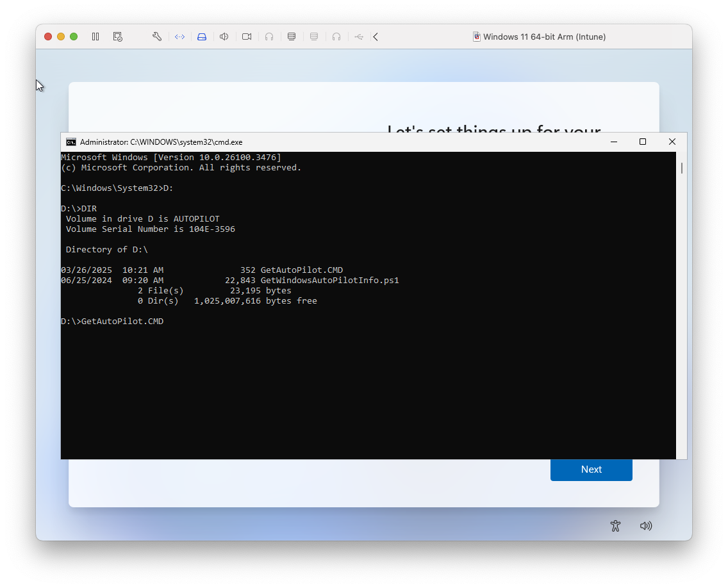Open the Accessibility icon in setup
This screenshot has width=728, height=588.
pyautogui.click(x=616, y=526)
